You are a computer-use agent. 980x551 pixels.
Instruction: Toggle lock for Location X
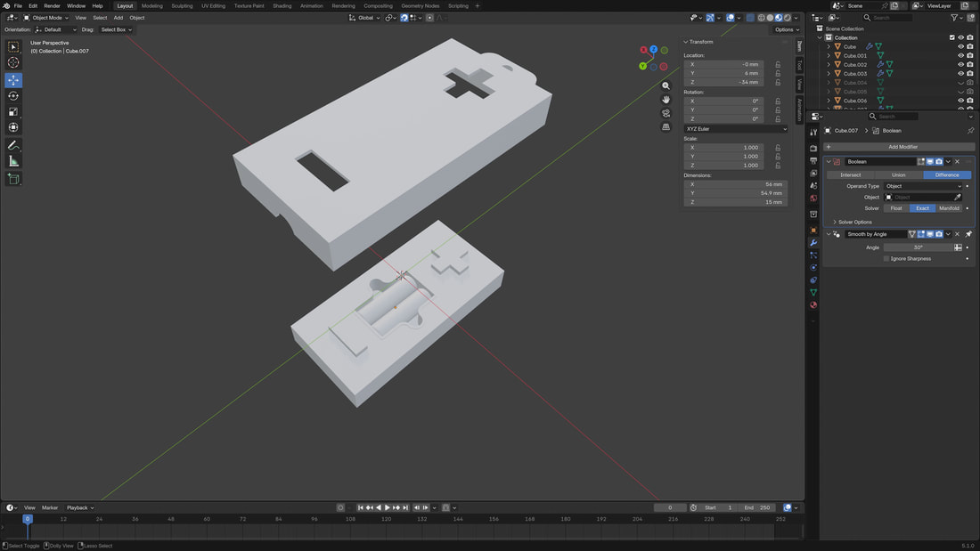[x=778, y=64]
